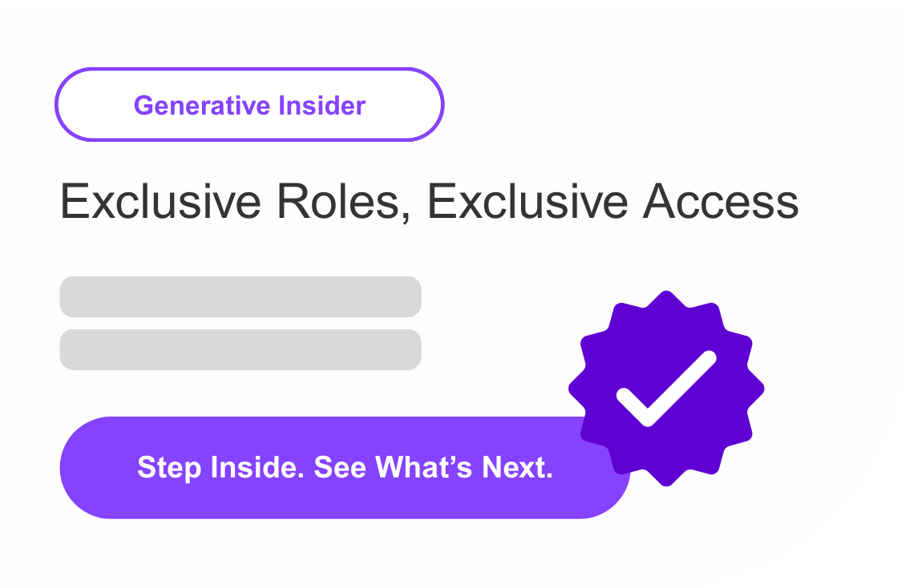Click the word Roles in the heading

(337, 201)
